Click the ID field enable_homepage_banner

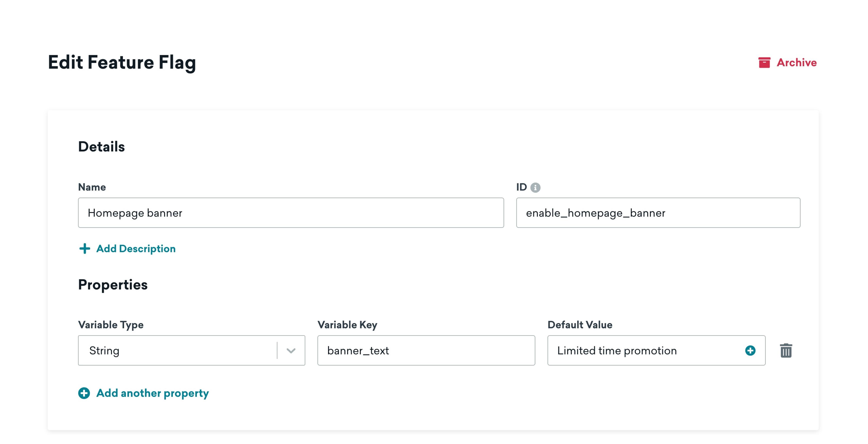click(658, 213)
